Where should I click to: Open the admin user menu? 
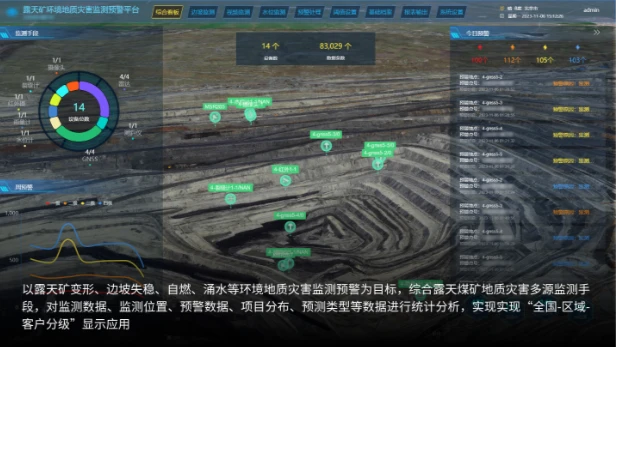coord(591,9)
